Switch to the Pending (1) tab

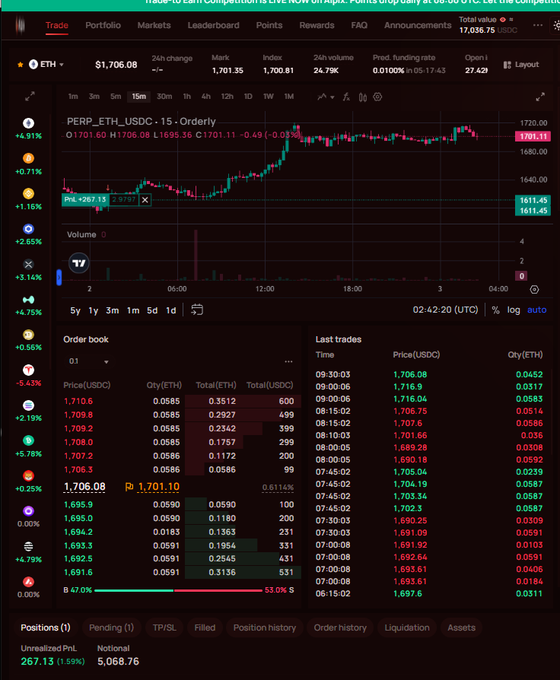tap(111, 628)
